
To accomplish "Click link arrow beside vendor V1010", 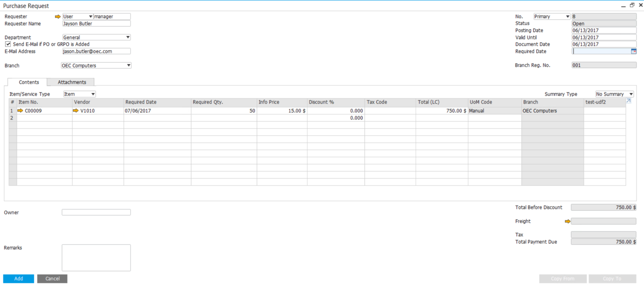I will (76, 111).
